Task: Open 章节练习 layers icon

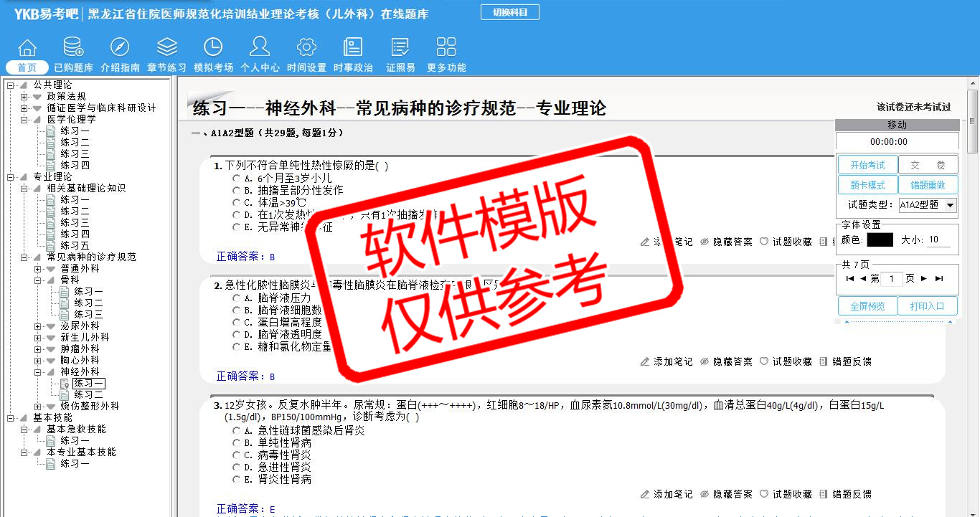Action: point(166,48)
